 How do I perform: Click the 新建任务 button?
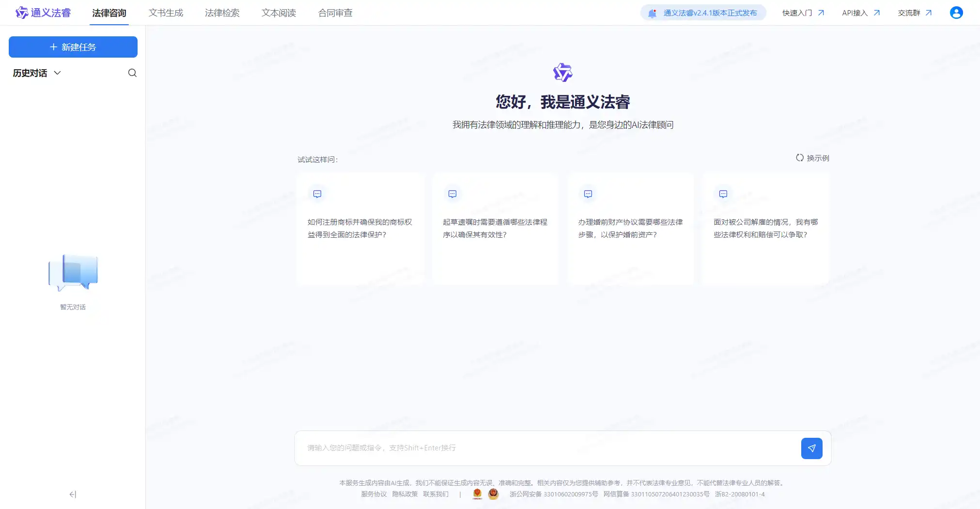click(x=73, y=47)
